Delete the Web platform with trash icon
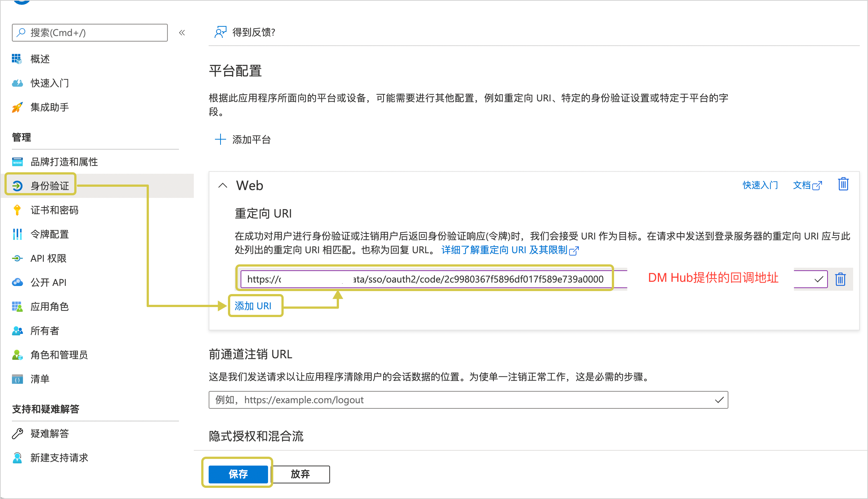The image size is (868, 499). point(843,184)
